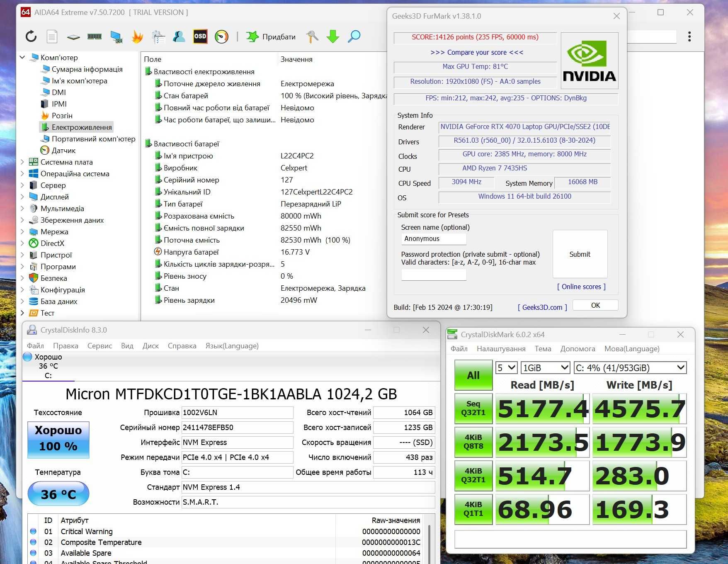Expand the DirectX tree node

click(x=22, y=243)
